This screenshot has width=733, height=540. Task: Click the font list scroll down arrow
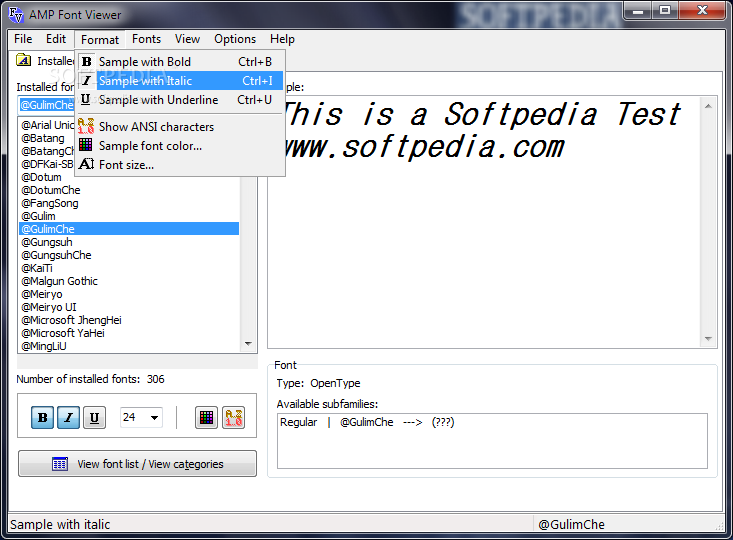coord(248,344)
